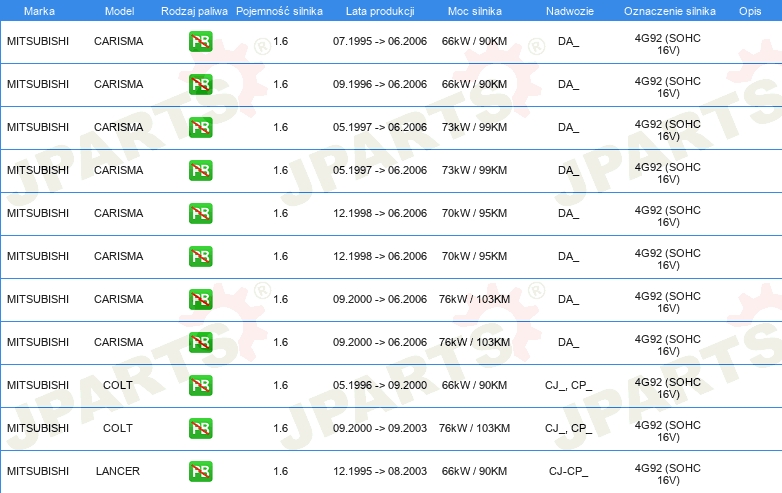
Task: Click the Rodzaj paliwa column header
Action: point(194,11)
